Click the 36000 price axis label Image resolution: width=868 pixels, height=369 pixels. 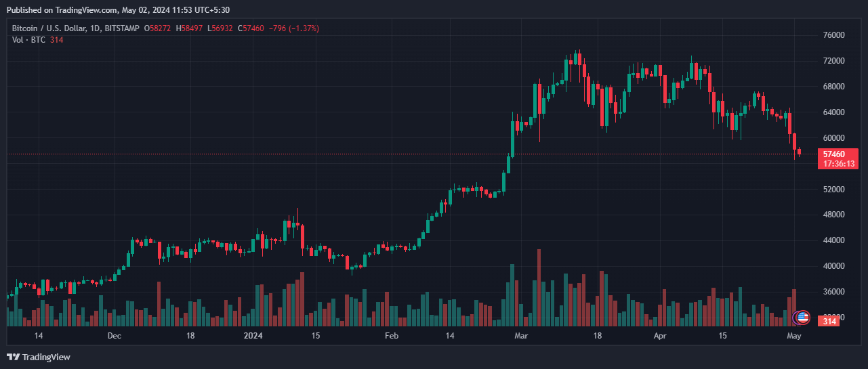click(x=833, y=292)
